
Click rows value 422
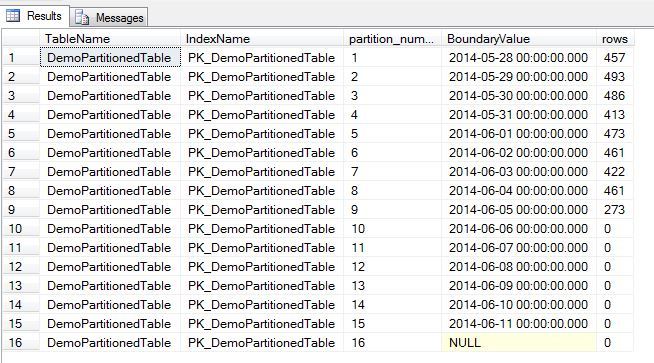pyautogui.click(x=615, y=171)
